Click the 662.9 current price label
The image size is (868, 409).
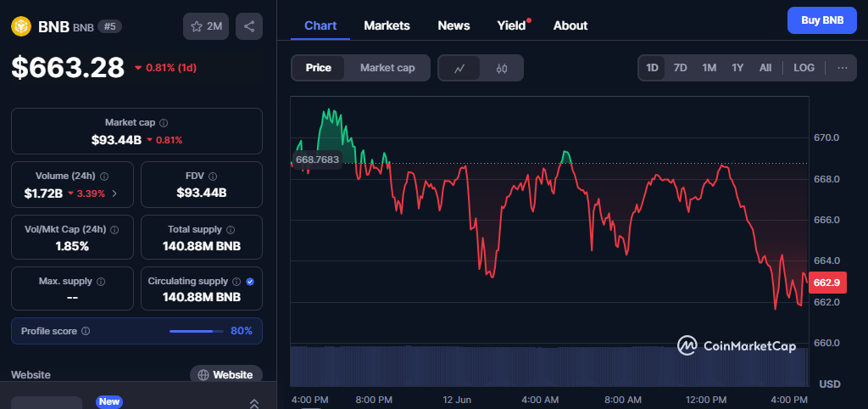tap(827, 283)
